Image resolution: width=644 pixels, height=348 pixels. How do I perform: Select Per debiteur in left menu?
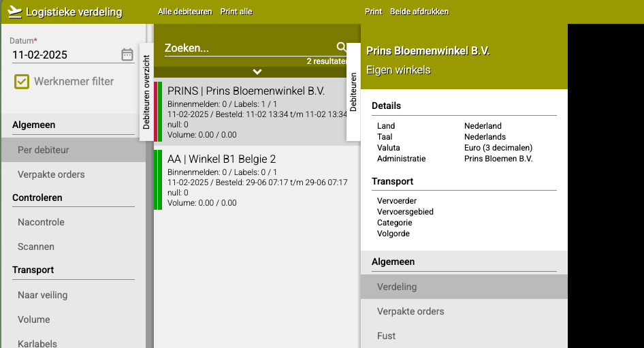tap(74, 150)
